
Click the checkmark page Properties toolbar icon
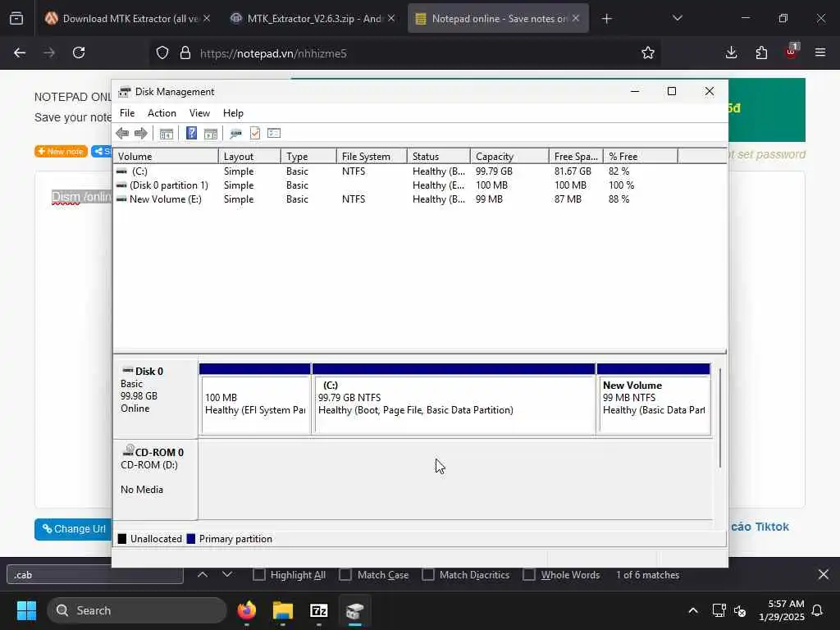255,133
